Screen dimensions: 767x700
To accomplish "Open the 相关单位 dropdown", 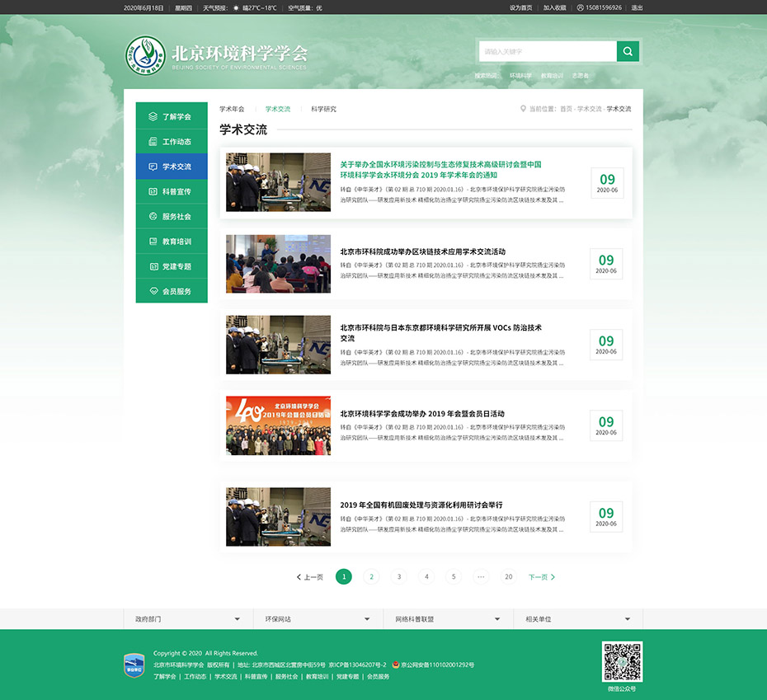I will point(577,619).
